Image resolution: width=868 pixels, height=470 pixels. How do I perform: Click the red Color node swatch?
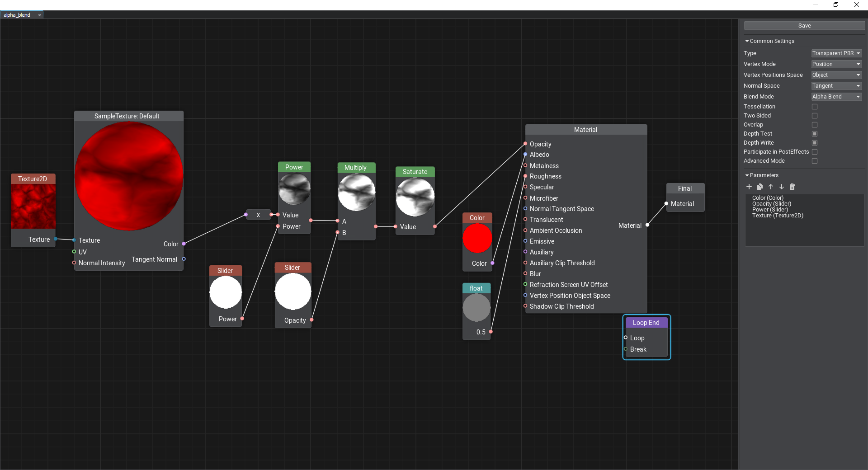[477, 238]
